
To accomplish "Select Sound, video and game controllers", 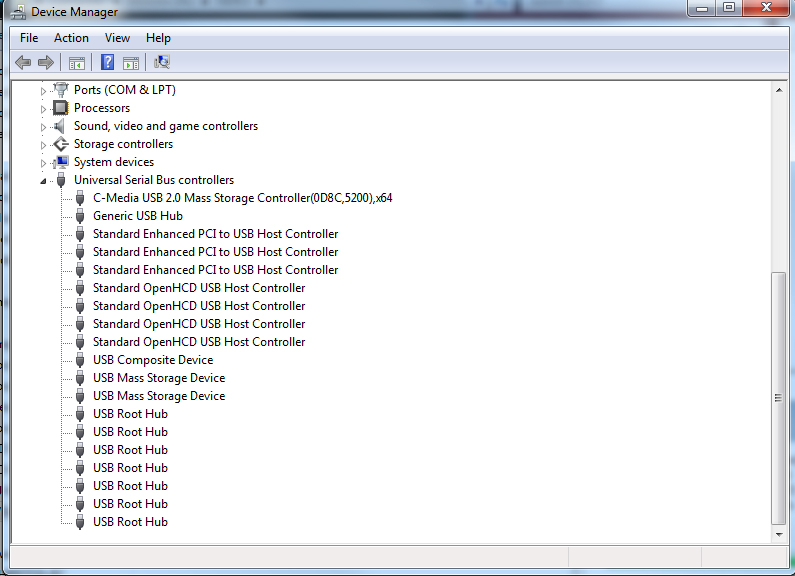I will coord(166,126).
